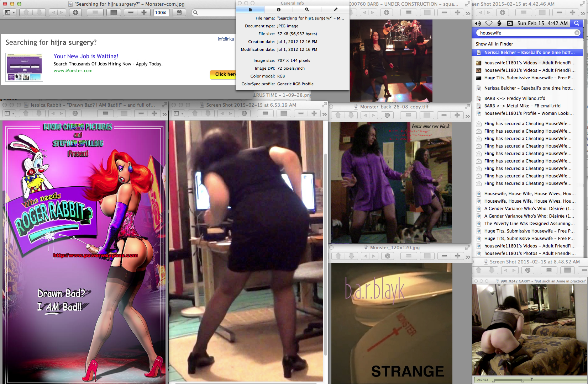Zoom in in Screen Shot 6.53.19 window
Image resolution: width=588 pixels, height=384 pixels.
click(314, 113)
